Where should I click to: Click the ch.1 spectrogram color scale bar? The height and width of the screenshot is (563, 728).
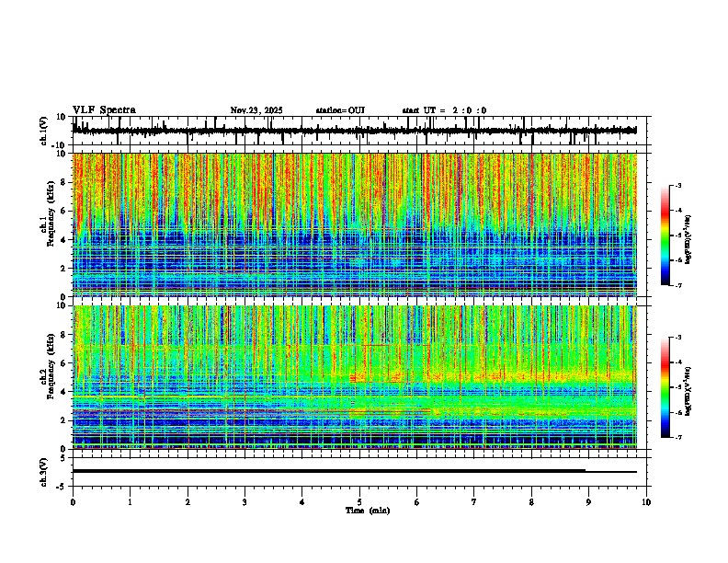665,236
